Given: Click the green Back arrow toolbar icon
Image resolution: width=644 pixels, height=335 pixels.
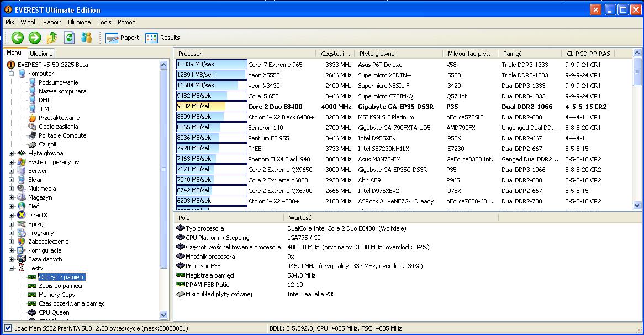Looking at the screenshot, I should coord(18,38).
